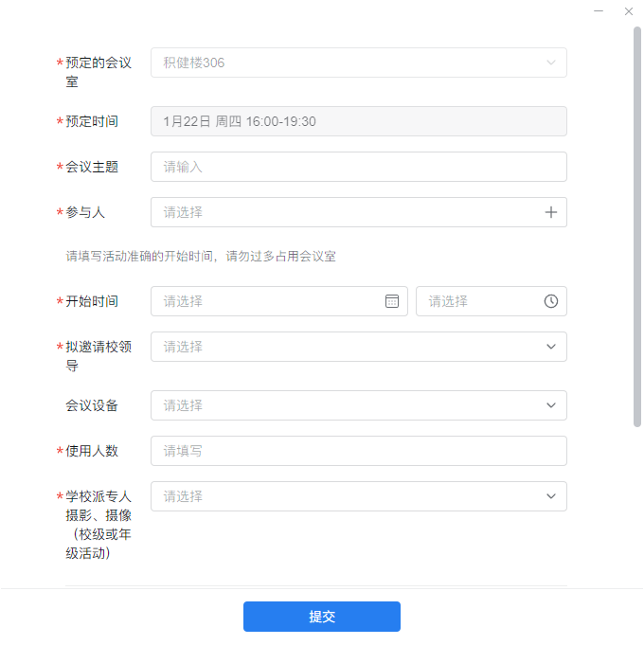The width and height of the screenshot is (644, 645).
Task: Click the 会议主题 text input
Action: 358,167
